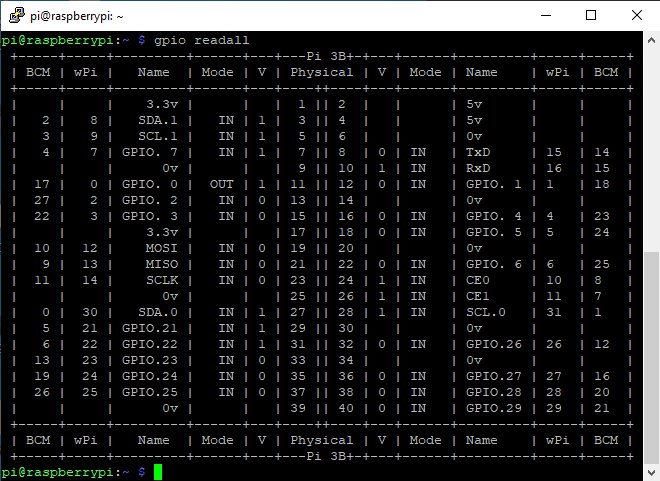Click the 'SCL.1' name cell
This screenshot has height=481, width=660.
point(158,136)
